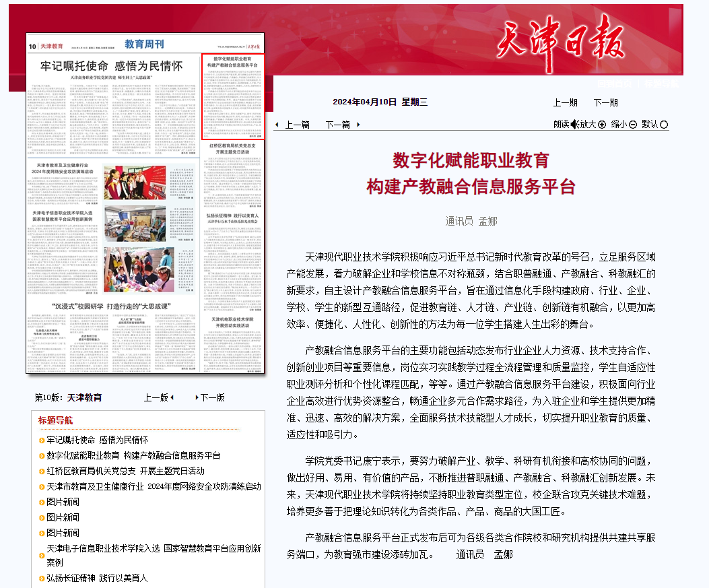Image resolution: width=709 pixels, height=588 pixels.
Task: Go to previous issue 上一期
Action: click(x=565, y=102)
